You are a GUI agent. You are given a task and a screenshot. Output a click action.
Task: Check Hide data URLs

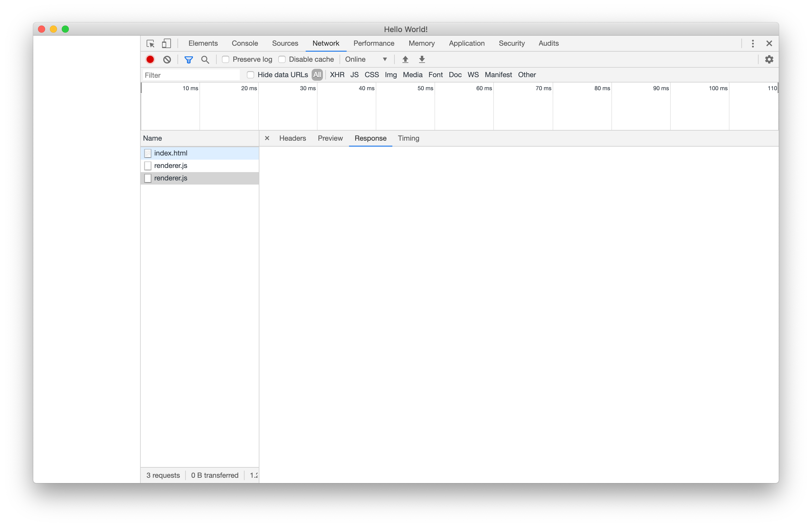click(250, 75)
